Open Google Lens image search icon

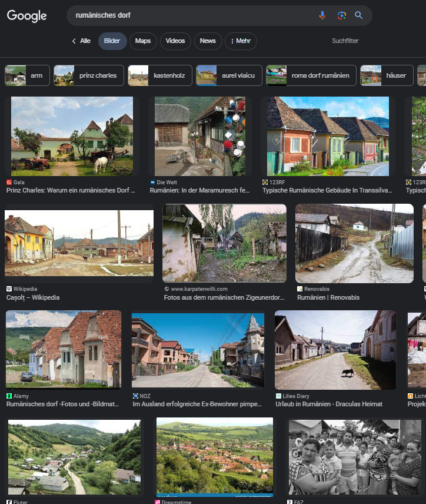[341, 15]
